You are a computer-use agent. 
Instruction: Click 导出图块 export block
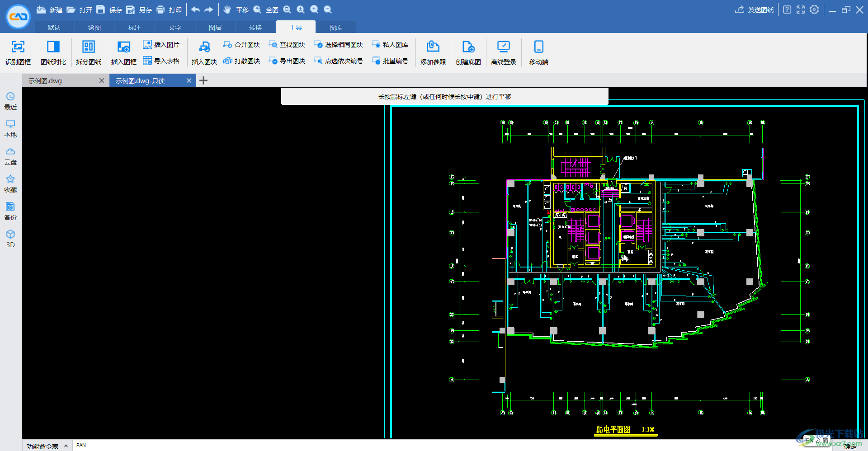[287, 61]
